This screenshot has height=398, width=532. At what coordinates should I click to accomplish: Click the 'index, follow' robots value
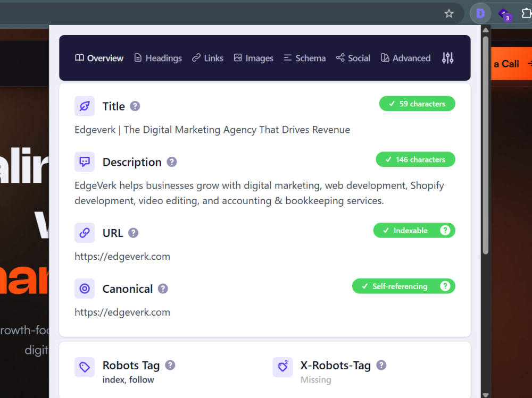point(128,380)
